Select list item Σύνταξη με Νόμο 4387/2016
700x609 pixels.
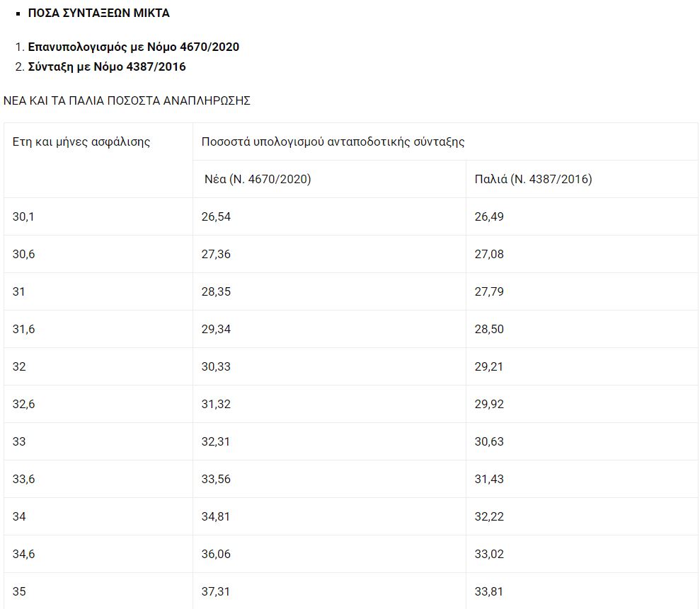coord(107,66)
